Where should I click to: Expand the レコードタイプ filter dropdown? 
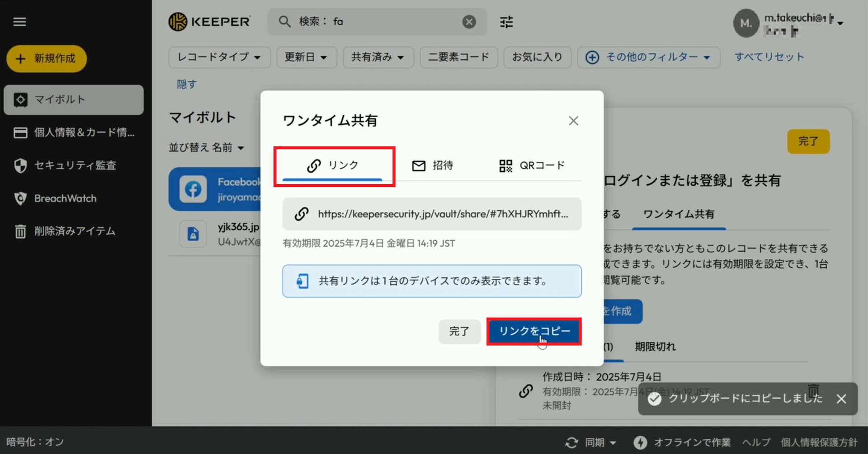pyautogui.click(x=219, y=57)
